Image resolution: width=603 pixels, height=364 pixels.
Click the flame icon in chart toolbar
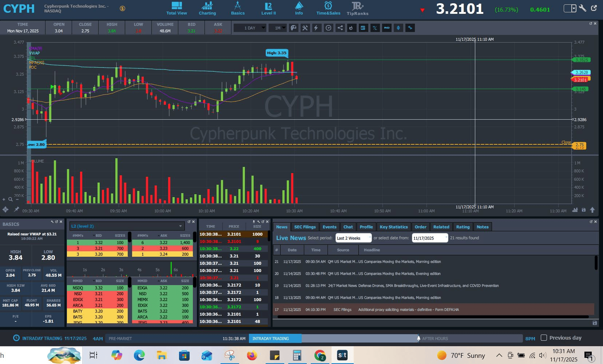[351, 28]
